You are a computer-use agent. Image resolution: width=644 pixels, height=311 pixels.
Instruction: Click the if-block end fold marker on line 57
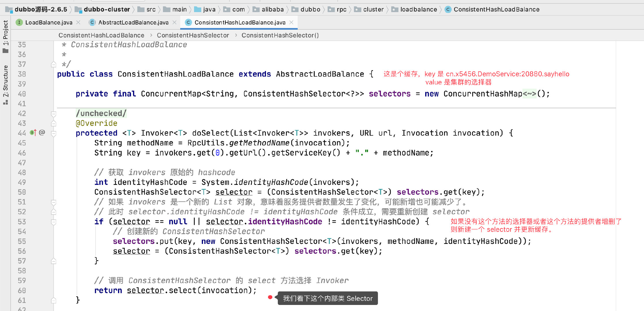pyautogui.click(x=54, y=261)
